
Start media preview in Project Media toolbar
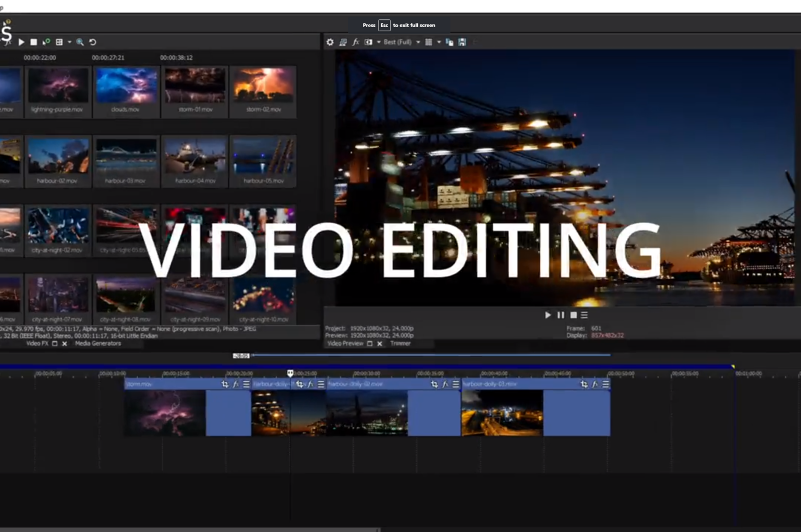click(21, 42)
